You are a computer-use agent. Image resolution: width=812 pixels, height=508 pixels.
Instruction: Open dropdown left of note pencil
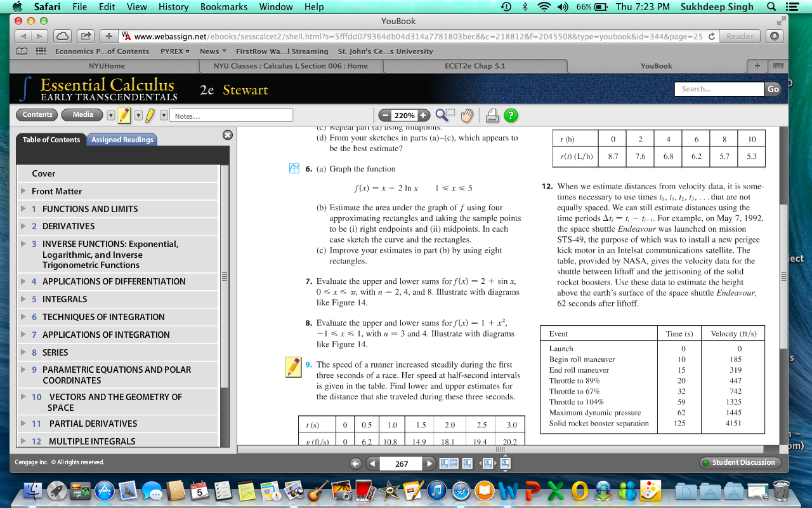point(111,116)
